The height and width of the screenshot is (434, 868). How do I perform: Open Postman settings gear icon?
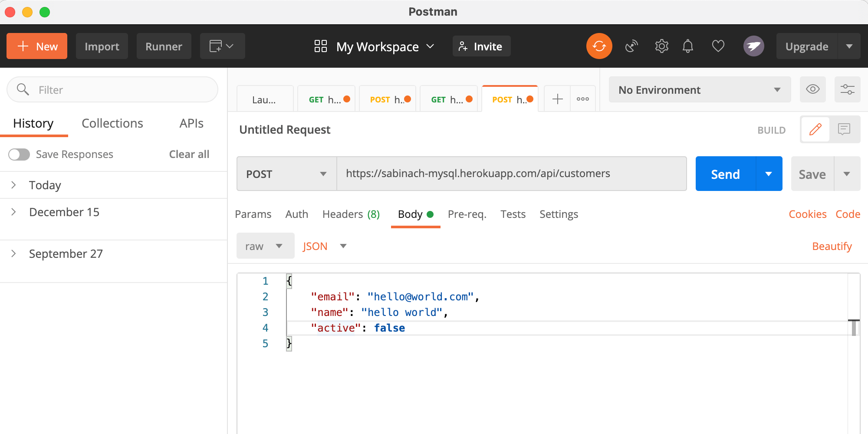(x=661, y=46)
